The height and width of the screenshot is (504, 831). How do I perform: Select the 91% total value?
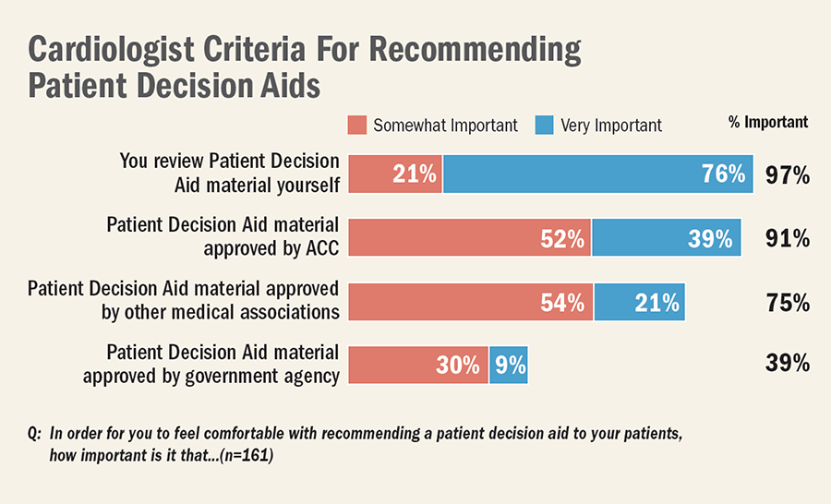pyautogui.click(x=788, y=238)
